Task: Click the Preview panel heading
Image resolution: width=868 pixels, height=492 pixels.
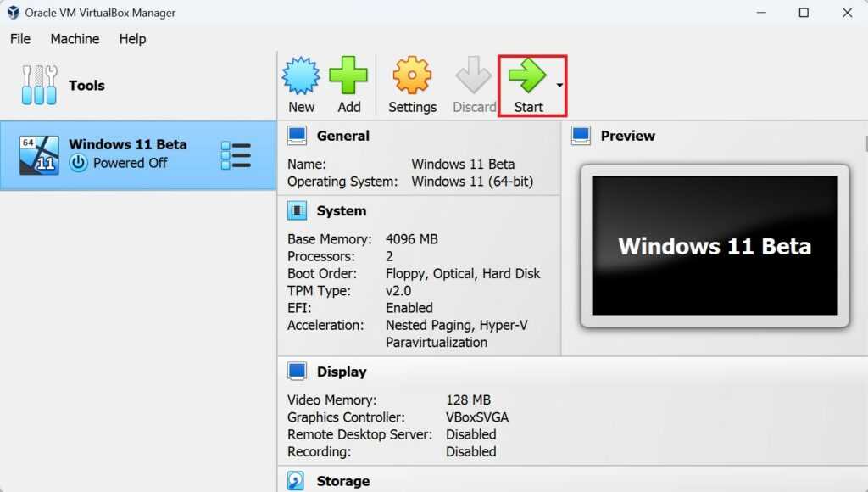Action: [628, 136]
